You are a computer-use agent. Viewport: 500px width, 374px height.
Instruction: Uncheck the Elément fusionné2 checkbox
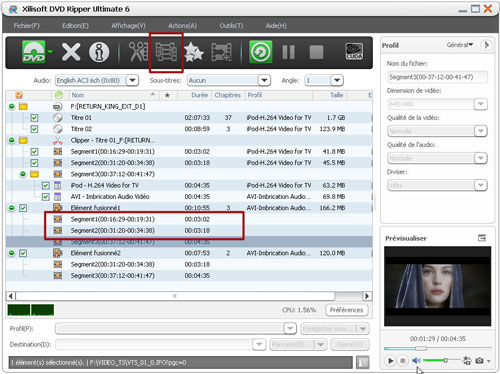pos(23,253)
